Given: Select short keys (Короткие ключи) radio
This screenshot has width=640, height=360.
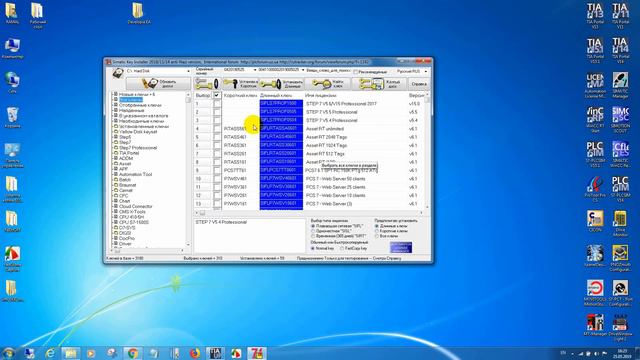Looking at the screenshot, I should [x=377, y=231].
